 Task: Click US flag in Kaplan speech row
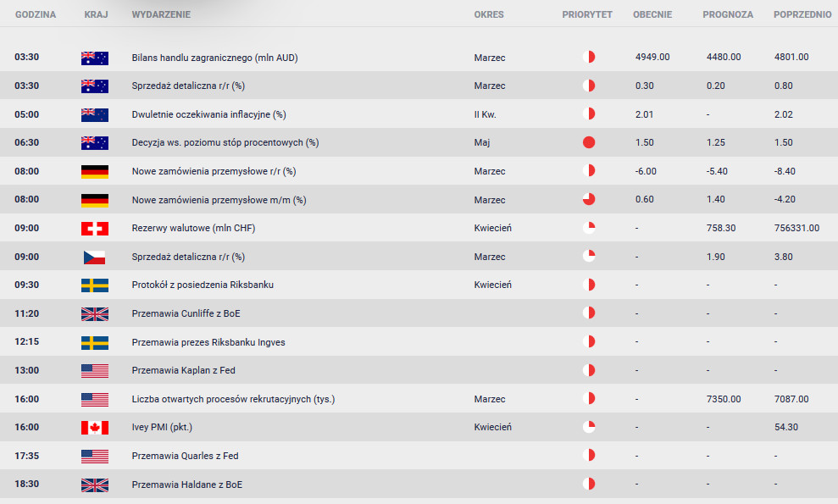[x=95, y=371]
